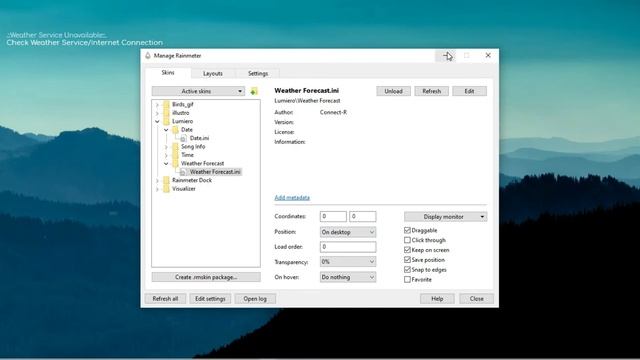Select the Date.ini tree entry text
Image resolution: width=640 pixels, height=360 pixels.
click(199, 138)
